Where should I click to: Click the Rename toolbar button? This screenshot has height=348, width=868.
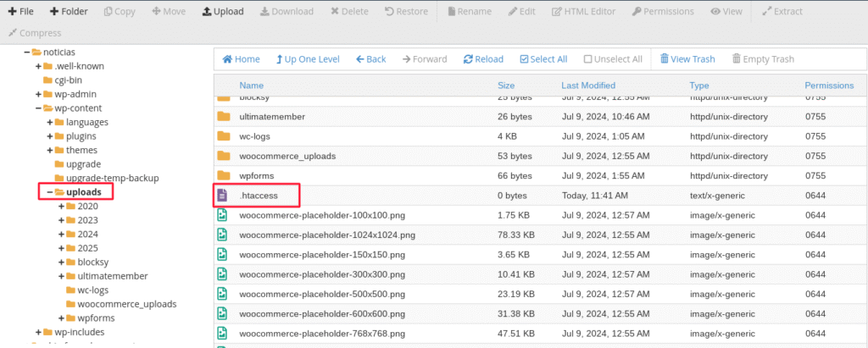470,11
